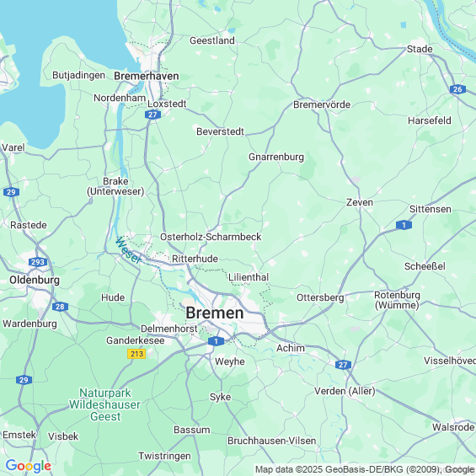Click the Rotenburg (Wümme) label
This screenshot has height=476, width=476.
tap(397, 300)
